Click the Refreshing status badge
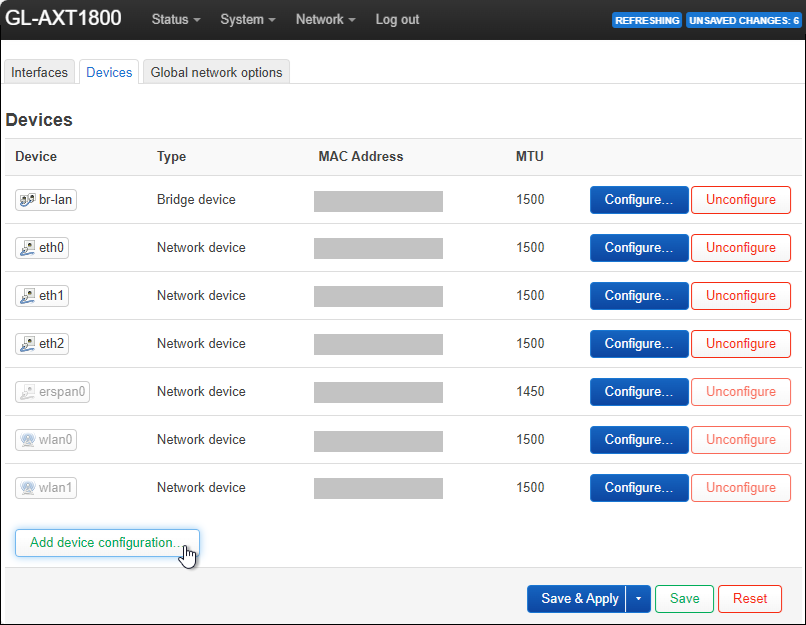The height and width of the screenshot is (625, 806). coord(647,21)
